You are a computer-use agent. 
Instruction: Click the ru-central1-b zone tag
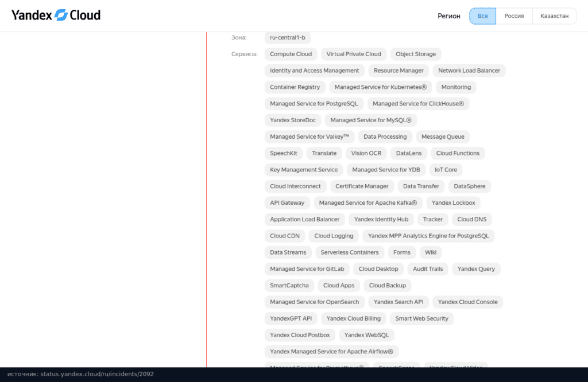coord(288,37)
